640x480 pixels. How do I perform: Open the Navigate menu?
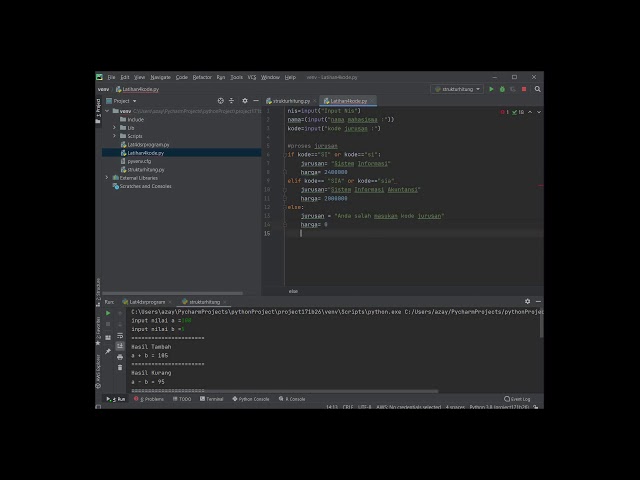[x=160, y=77]
